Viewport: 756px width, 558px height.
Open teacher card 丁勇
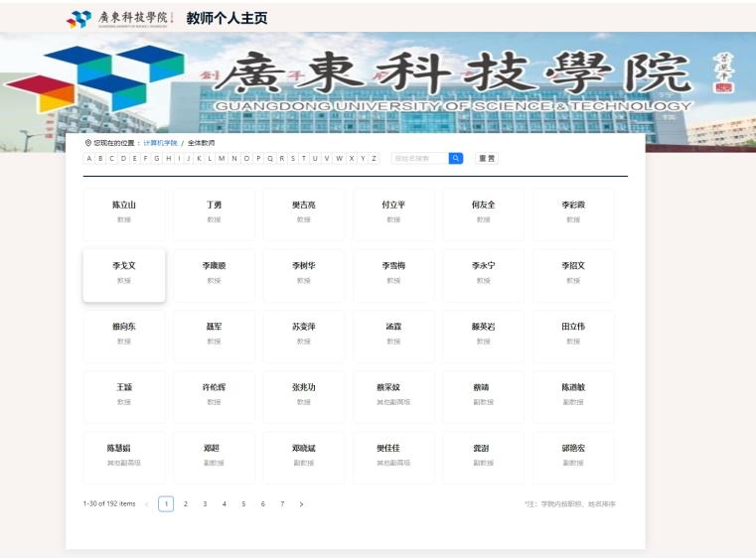click(214, 214)
